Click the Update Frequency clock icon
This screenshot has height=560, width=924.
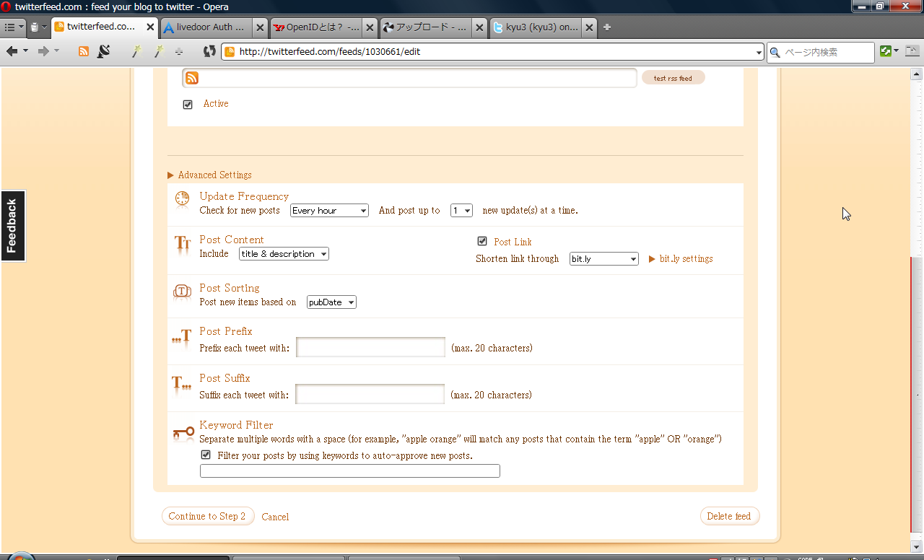pyautogui.click(x=182, y=199)
